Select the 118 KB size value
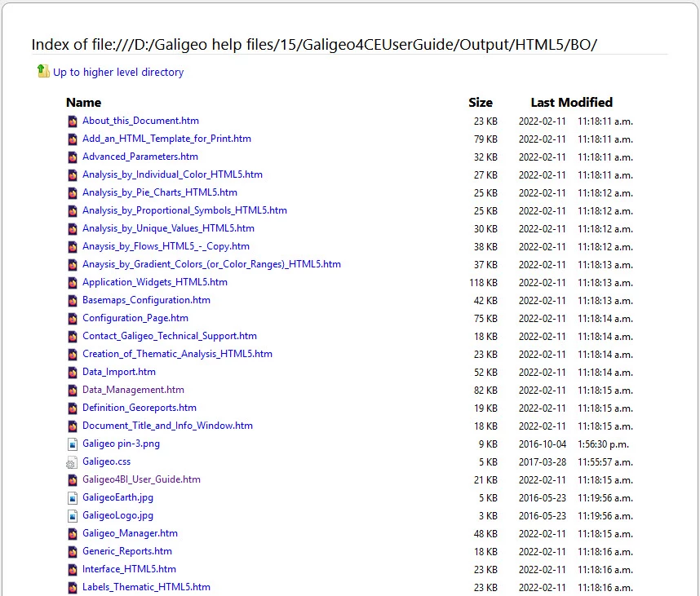 (x=484, y=283)
